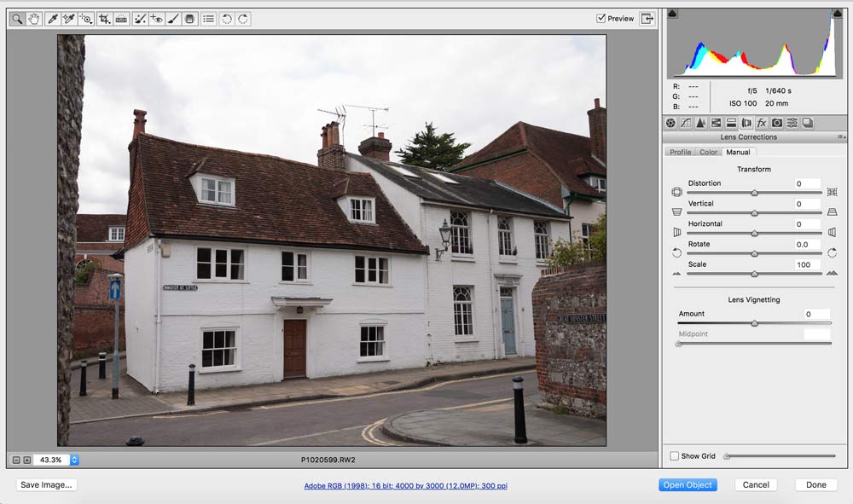Open the Effects (fx) panel
This screenshot has width=853, height=504.
coord(761,123)
